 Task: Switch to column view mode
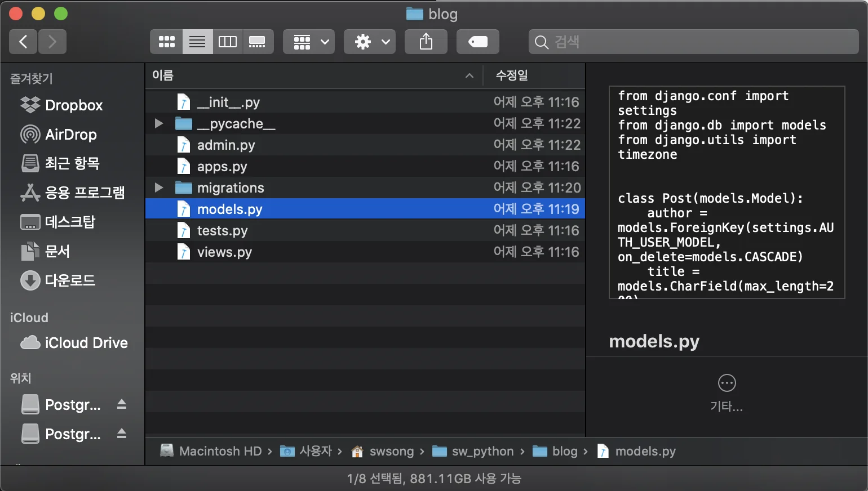pos(228,42)
